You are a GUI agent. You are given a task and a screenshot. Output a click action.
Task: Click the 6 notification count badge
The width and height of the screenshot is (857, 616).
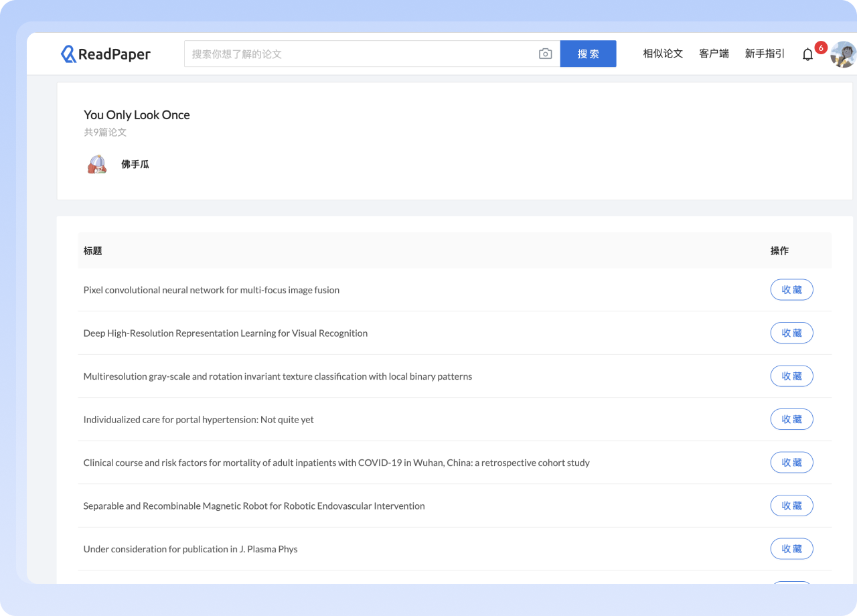point(821,48)
